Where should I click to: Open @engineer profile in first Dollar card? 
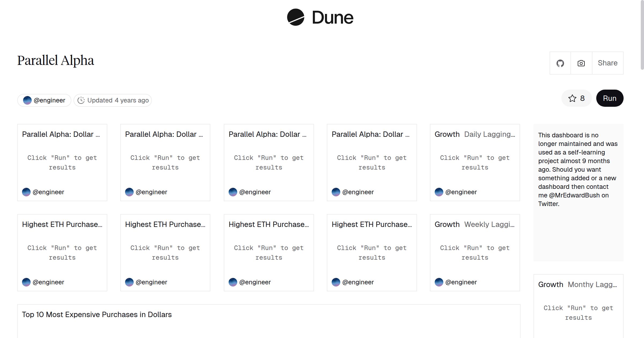point(48,192)
